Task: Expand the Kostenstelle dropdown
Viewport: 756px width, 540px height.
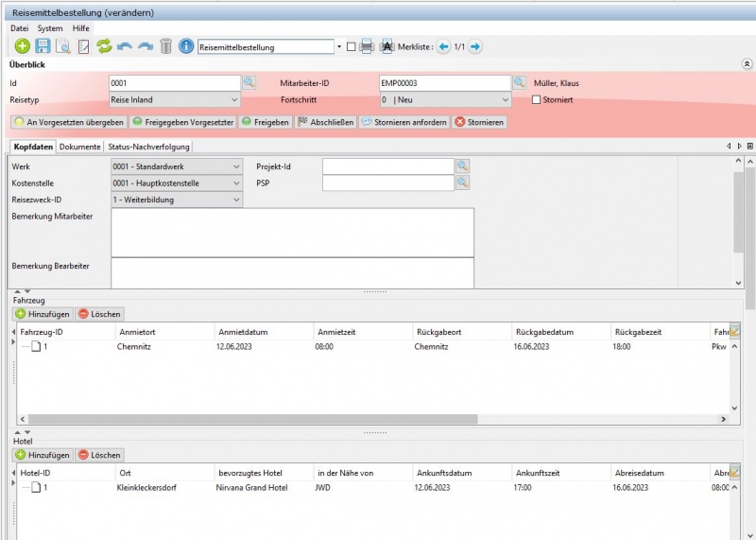Action: (x=234, y=183)
